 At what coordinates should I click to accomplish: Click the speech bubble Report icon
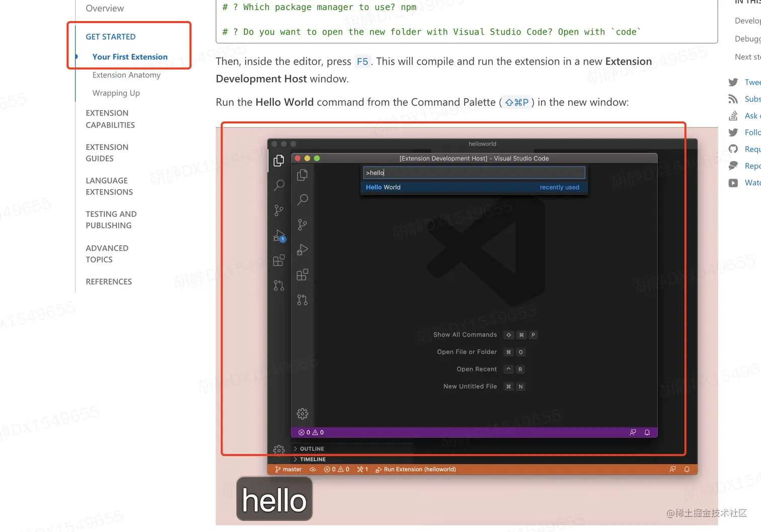[733, 166]
